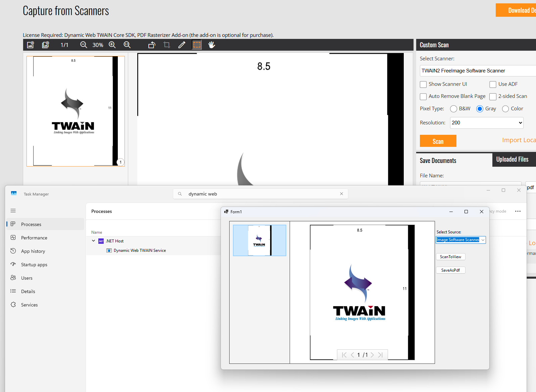
Task: Select Gray pixel type
Action: click(x=480, y=109)
